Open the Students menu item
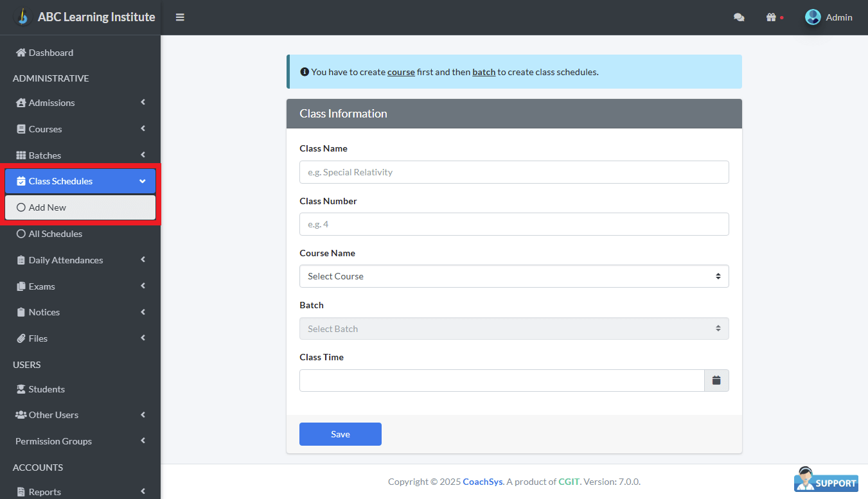868x499 pixels. tap(46, 389)
